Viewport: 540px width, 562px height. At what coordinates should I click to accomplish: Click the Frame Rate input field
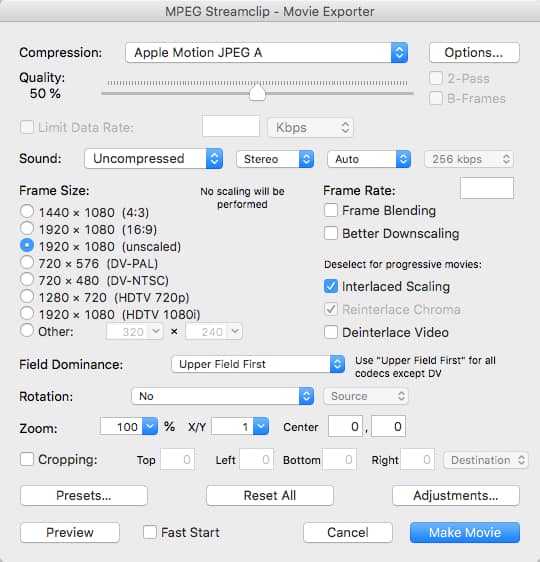pyautogui.click(x=487, y=188)
